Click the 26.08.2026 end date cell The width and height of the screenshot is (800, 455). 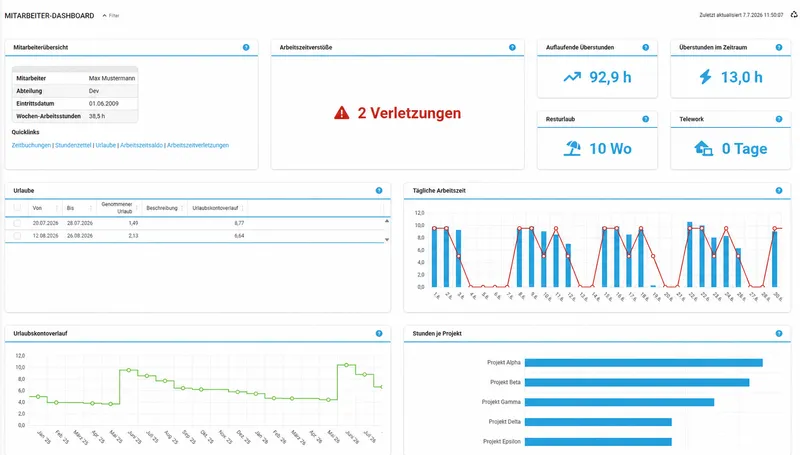80,236
